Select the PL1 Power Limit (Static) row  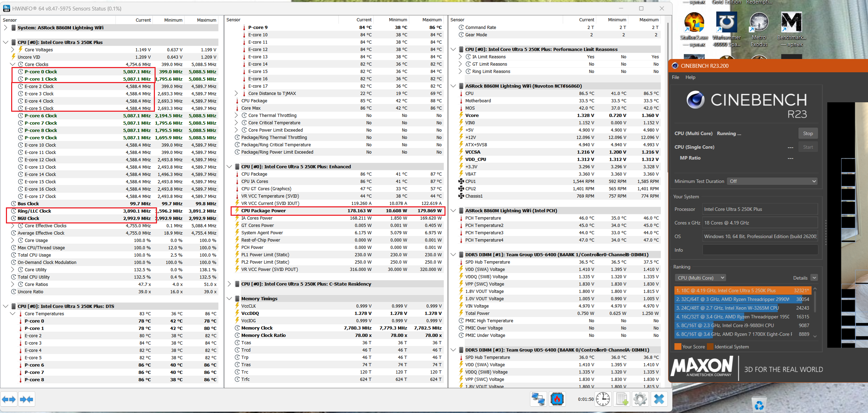338,255
